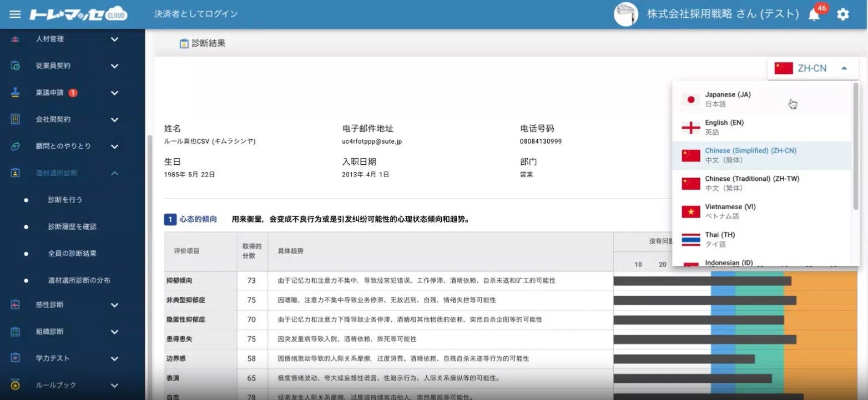
Task: Click the 従業員契約 sidebar icon
Action: point(15,65)
